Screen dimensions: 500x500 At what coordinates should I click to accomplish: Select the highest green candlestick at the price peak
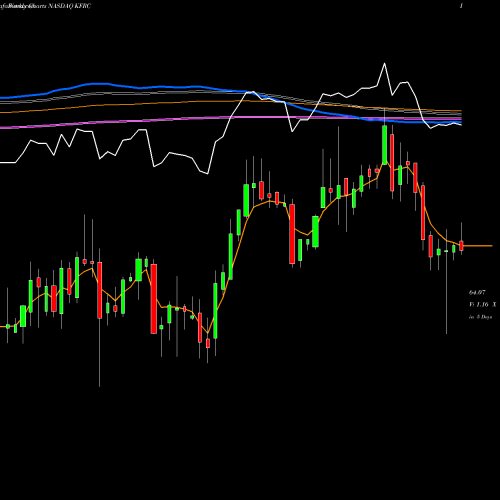point(384,145)
